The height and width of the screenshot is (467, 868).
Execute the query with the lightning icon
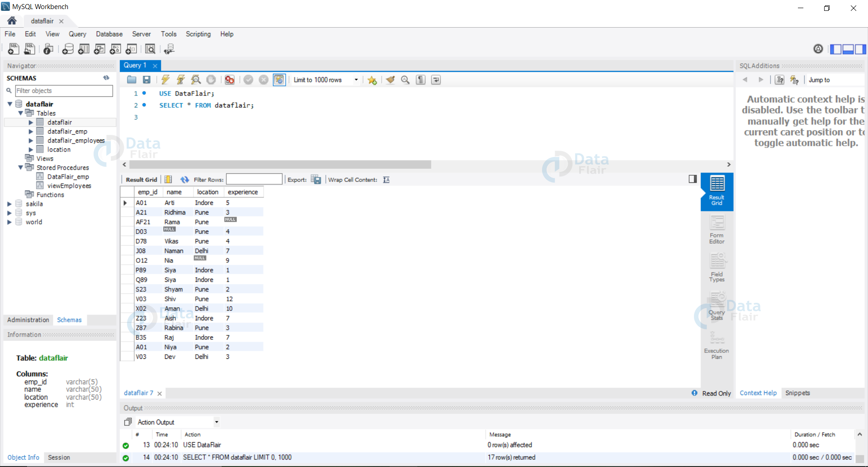click(165, 80)
